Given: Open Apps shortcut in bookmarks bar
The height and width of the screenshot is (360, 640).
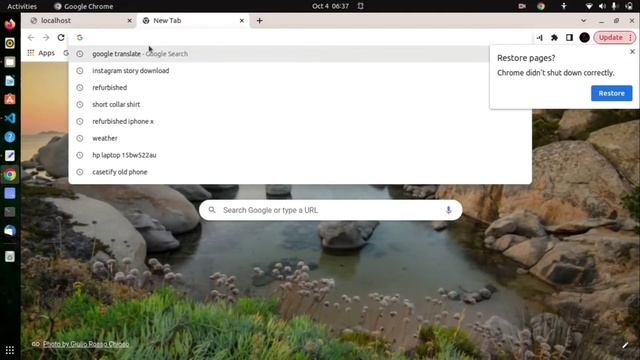Looking at the screenshot, I should (x=41, y=53).
